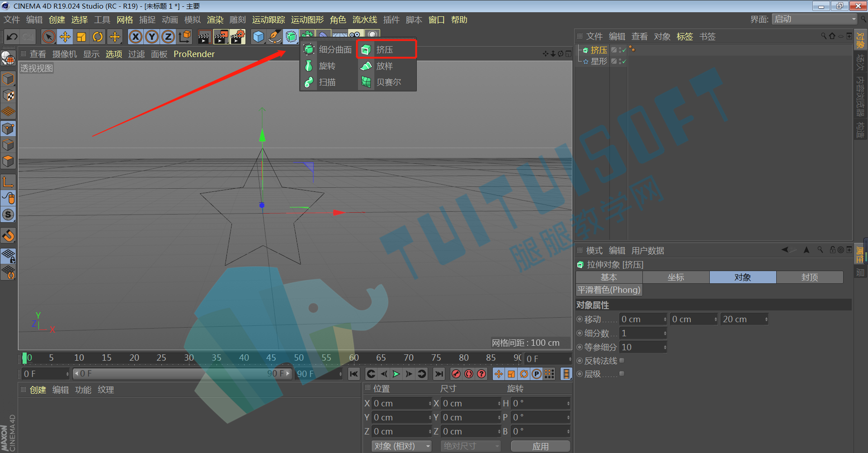Enable the 反转法线 checkbox
Screen dimensions: 868x453
[x=622, y=361]
